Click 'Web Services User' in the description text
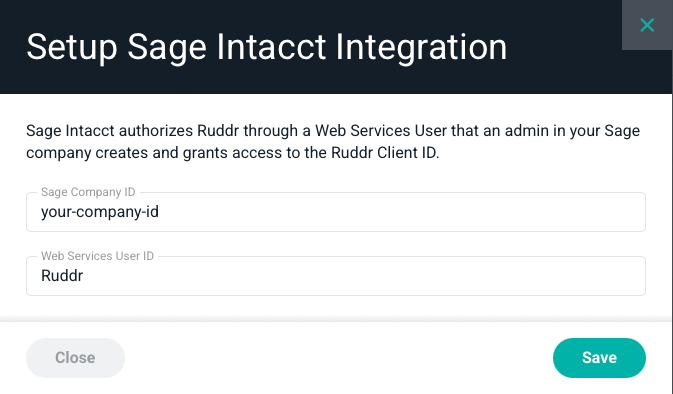673x394 pixels. pos(381,130)
